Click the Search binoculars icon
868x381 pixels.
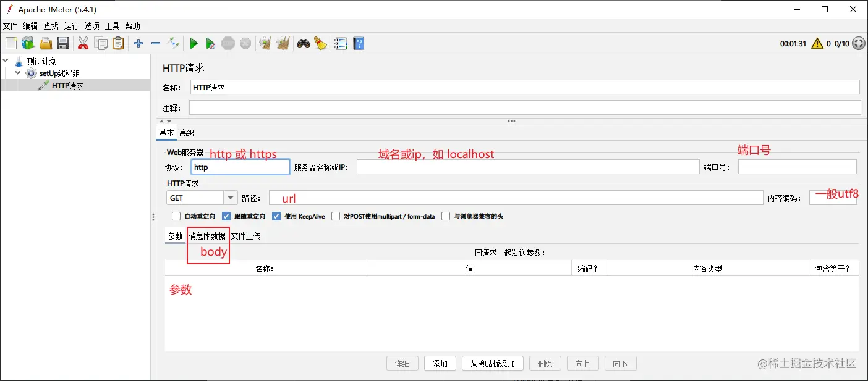303,43
